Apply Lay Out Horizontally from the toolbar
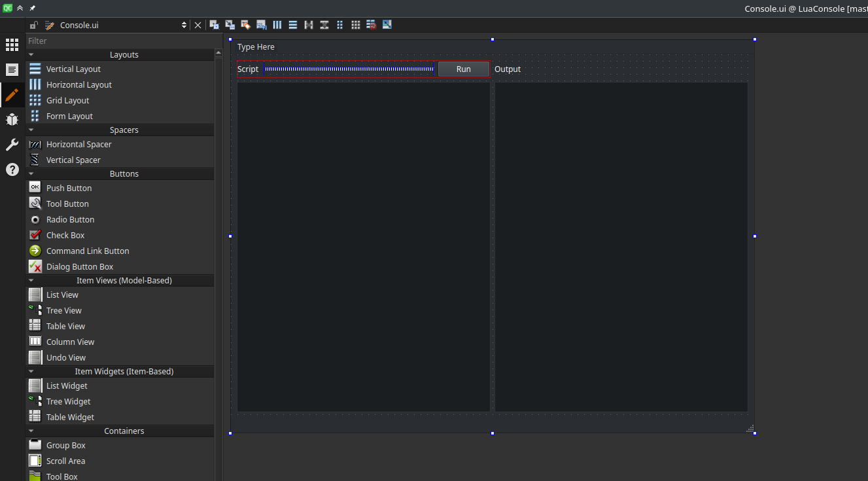The height and width of the screenshot is (481, 868). (277, 25)
